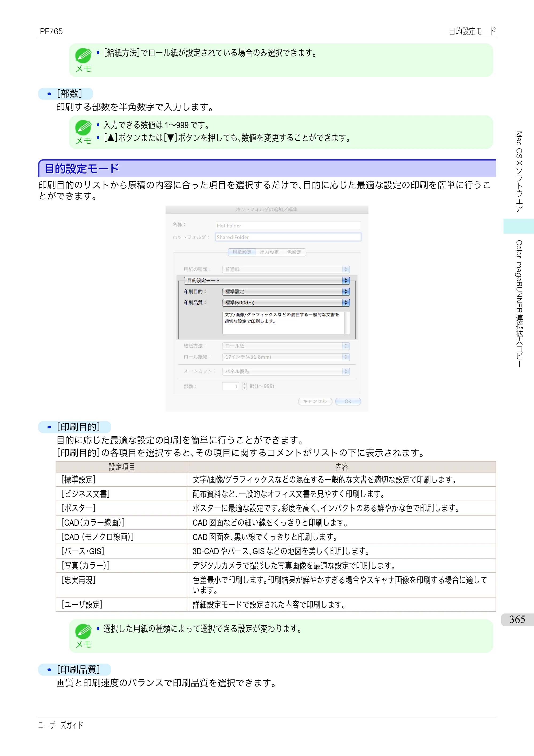This screenshot has height=756, width=534.
Task: Click the 設定項目 column header
Action: [122, 467]
